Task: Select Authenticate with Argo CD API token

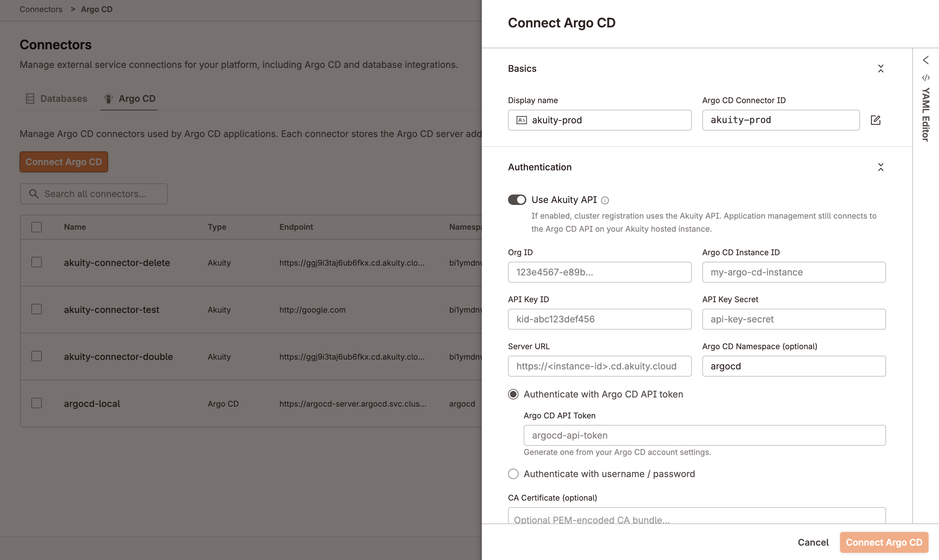Action: point(513,394)
